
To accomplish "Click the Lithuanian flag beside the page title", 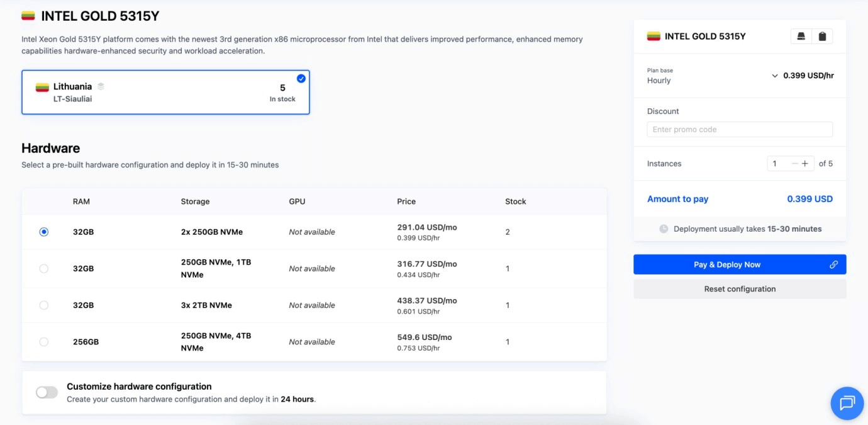I will pyautogui.click(x=28, y=16).
